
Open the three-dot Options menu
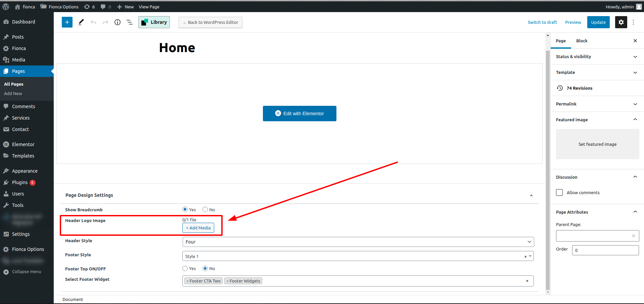633,22
